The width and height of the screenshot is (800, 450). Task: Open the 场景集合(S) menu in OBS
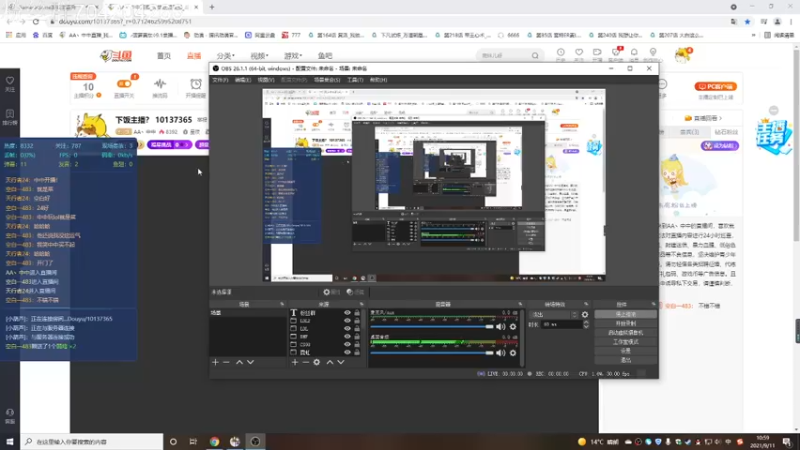[x=327, y=80]
